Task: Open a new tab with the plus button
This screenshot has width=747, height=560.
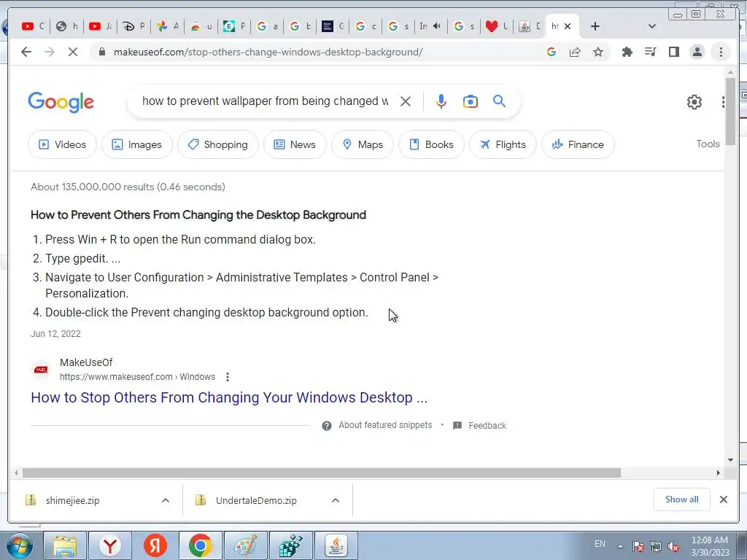Action: [595, 26]
